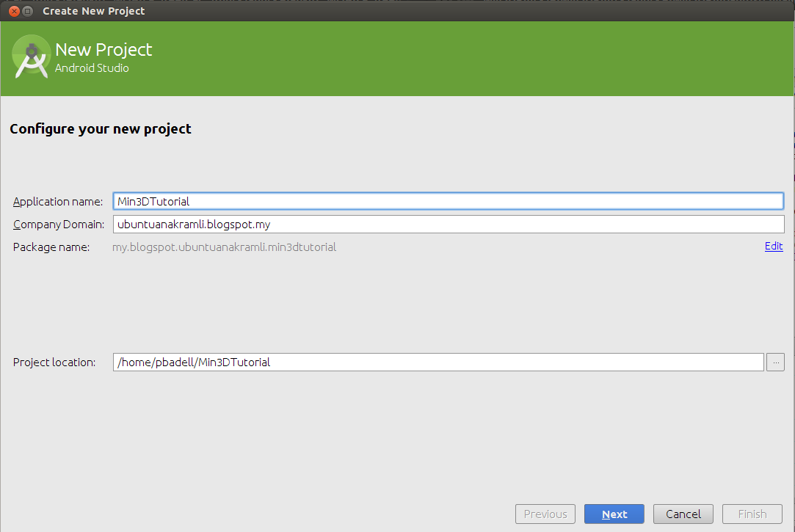Viewport: 795px width, 532px height.
Task: Click the disabled Previous button
Action: pos(545,514)
